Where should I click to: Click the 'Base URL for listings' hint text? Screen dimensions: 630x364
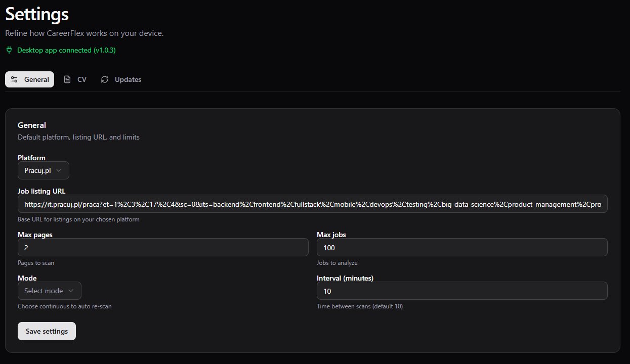click(x=78, y=219)
